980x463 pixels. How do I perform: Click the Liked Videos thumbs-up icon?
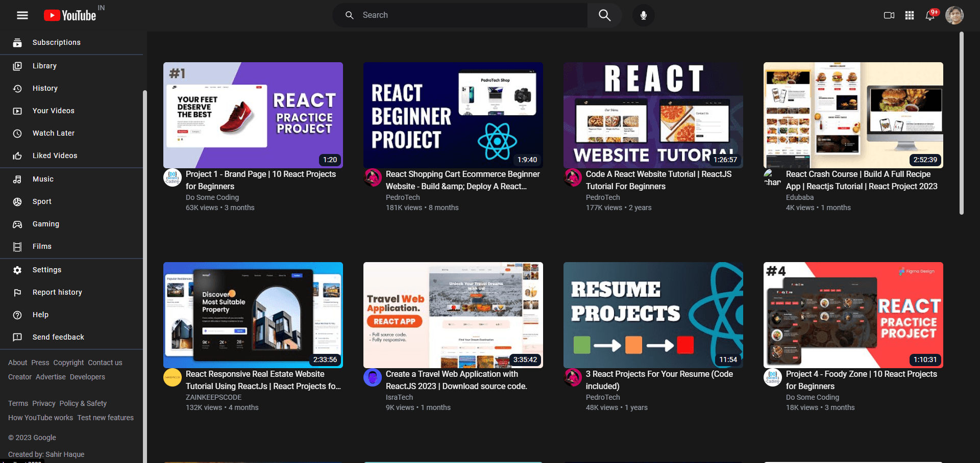pyautogui.click(x=17, y=156)
